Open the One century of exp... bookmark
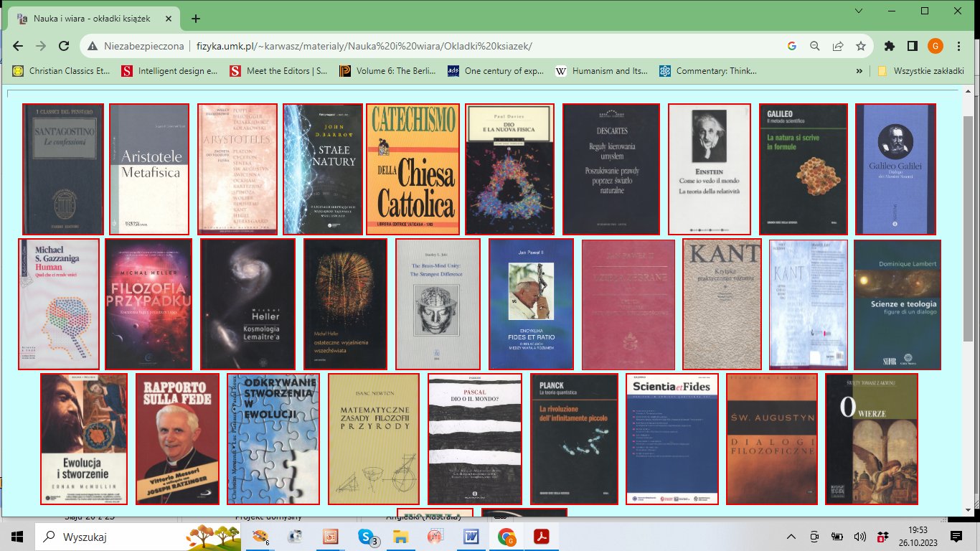980x551 pixels. (x=496, y=71)
